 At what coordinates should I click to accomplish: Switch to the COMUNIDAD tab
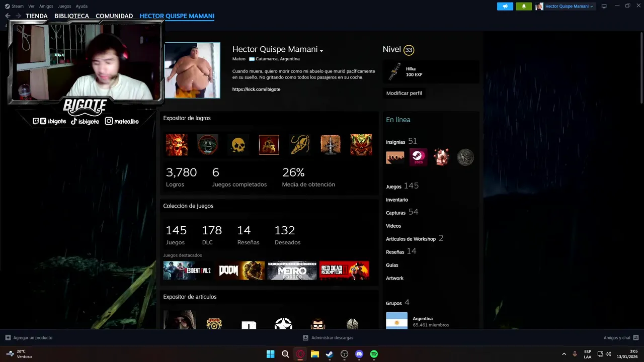[114, 16]
